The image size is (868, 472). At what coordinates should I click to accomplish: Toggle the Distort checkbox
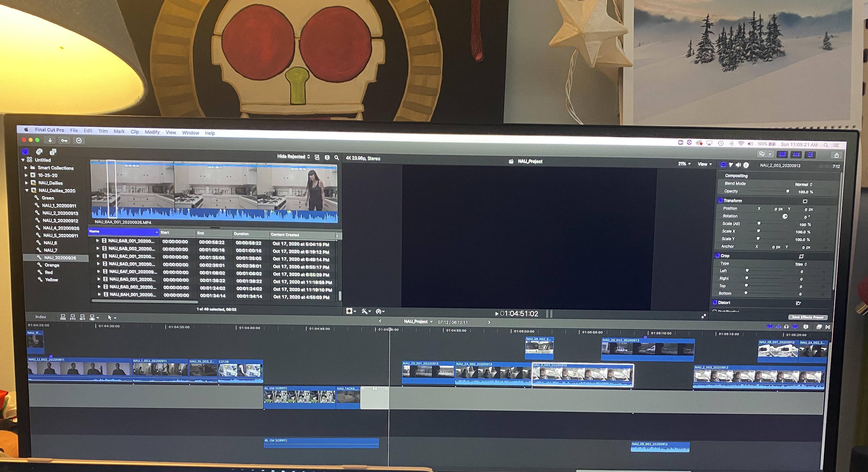(x=715, y=302)
